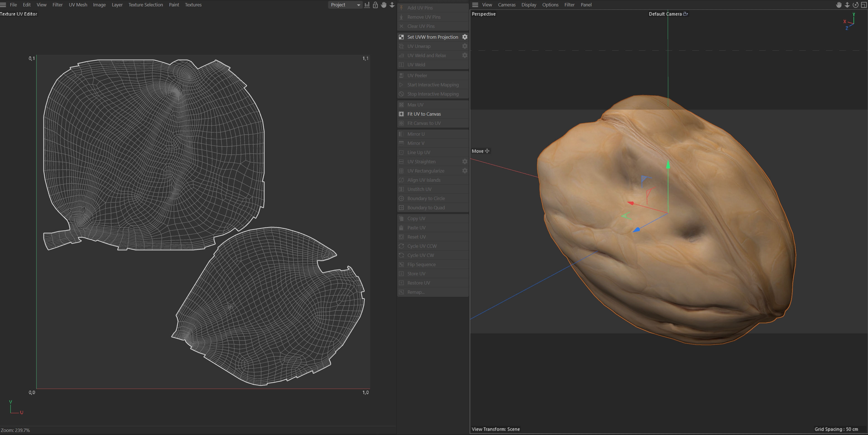Click the viewport orbit/rotate camera icon
Viewport: 868px width, 435px height.
tap(855, 5)
